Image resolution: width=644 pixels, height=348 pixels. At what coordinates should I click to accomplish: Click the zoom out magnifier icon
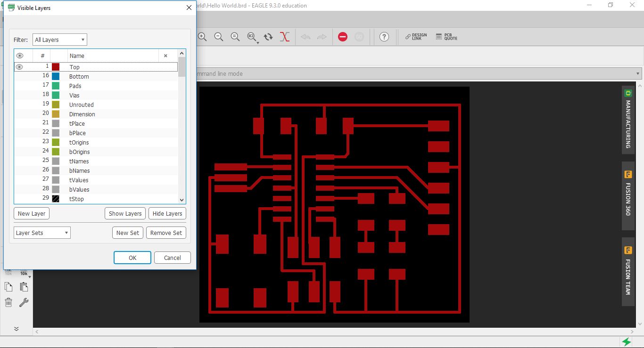pos(219,37)
